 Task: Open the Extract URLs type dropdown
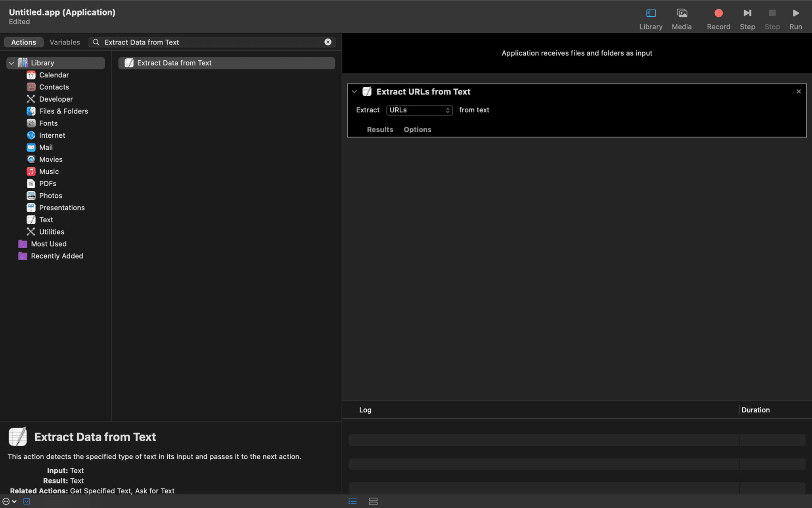click(419, 110)
